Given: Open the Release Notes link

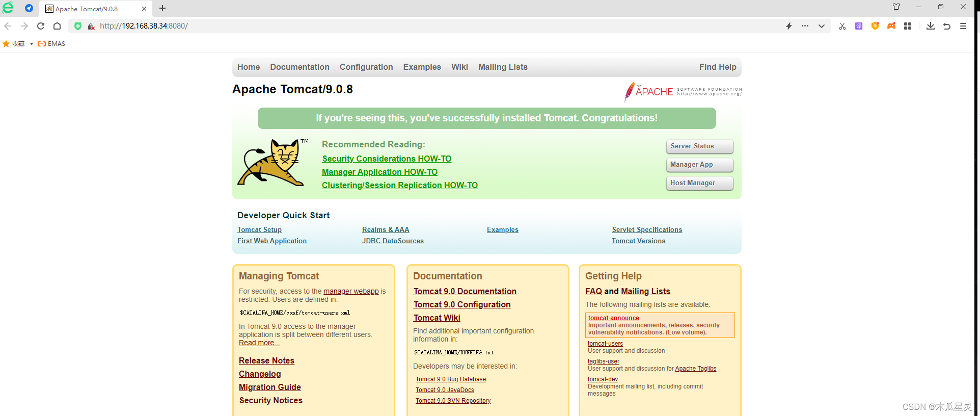Looking at the screenshot, I should click(266, 361).
